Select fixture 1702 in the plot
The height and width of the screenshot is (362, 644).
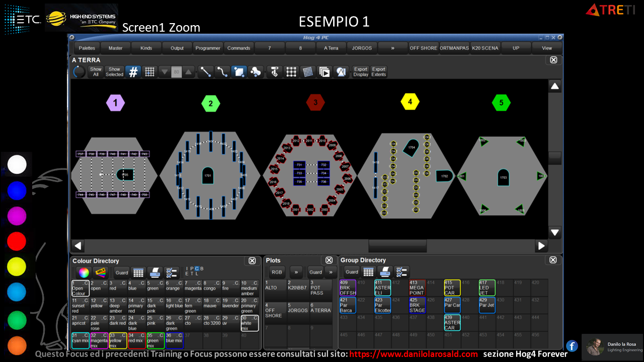(445, 176)
